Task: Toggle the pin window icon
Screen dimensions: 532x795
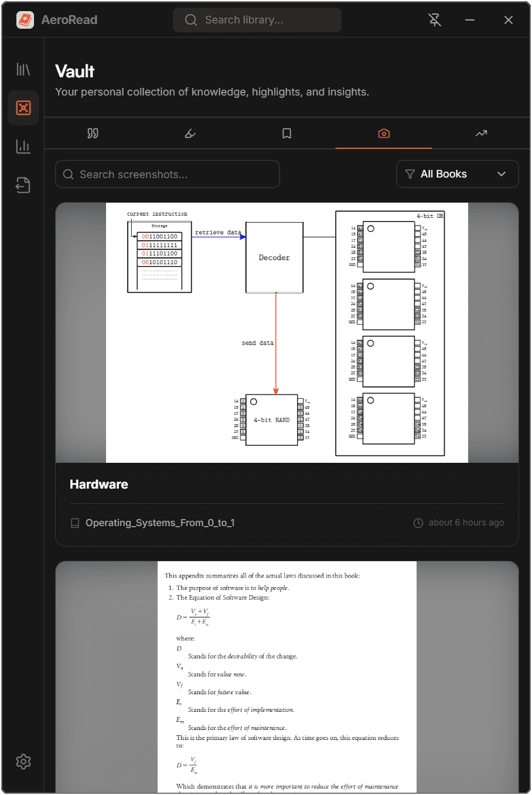Action: click(435, 20)
